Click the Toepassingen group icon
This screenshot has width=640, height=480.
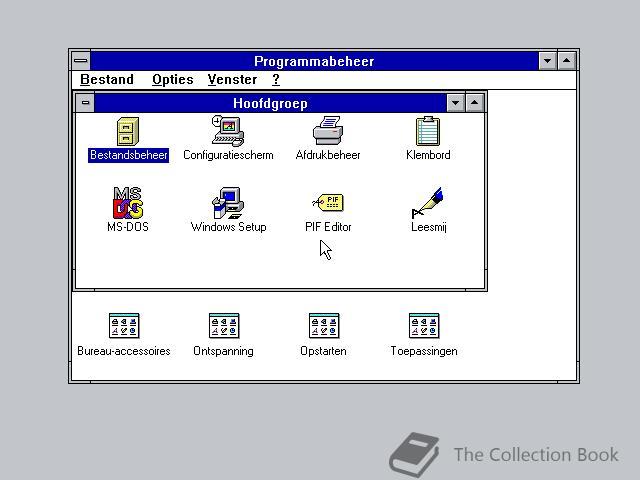pos(424,326)
